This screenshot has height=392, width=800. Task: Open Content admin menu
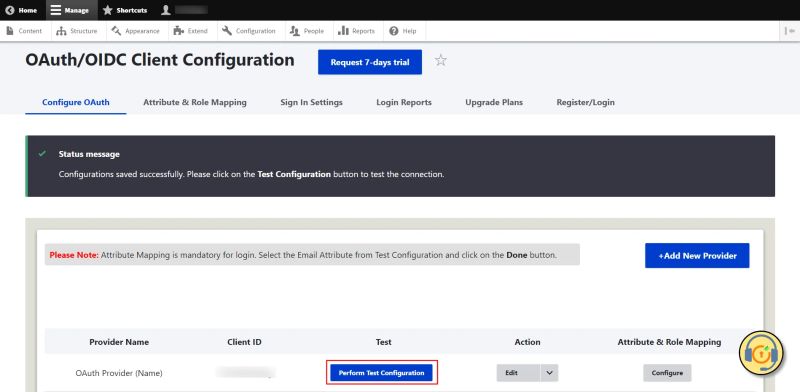pyautogui.click(x=24, y=31)
